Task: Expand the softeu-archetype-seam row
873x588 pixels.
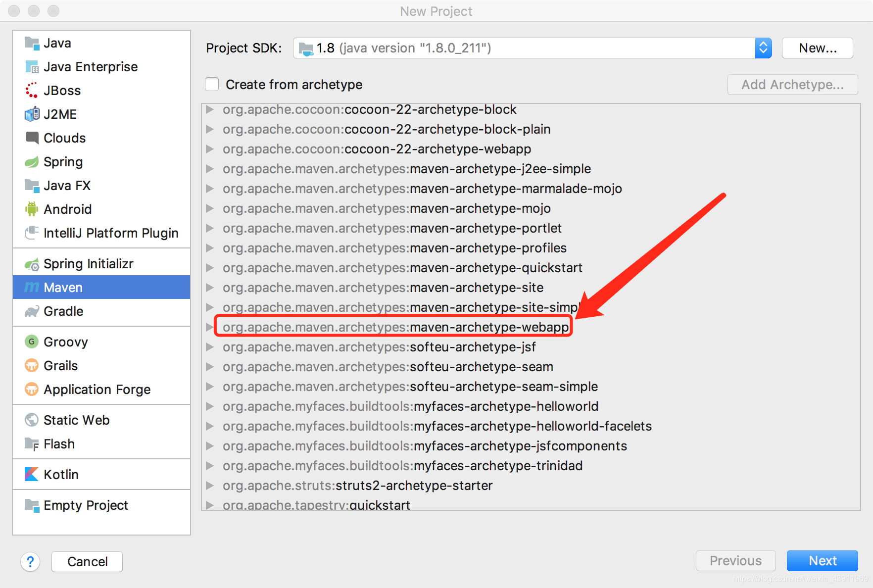Action: (210, 367)
